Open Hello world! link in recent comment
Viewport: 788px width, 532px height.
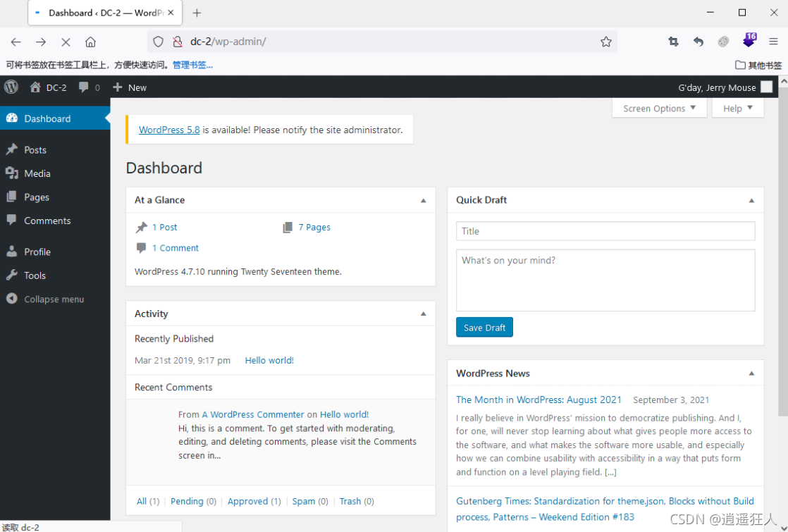pos(344,414)
